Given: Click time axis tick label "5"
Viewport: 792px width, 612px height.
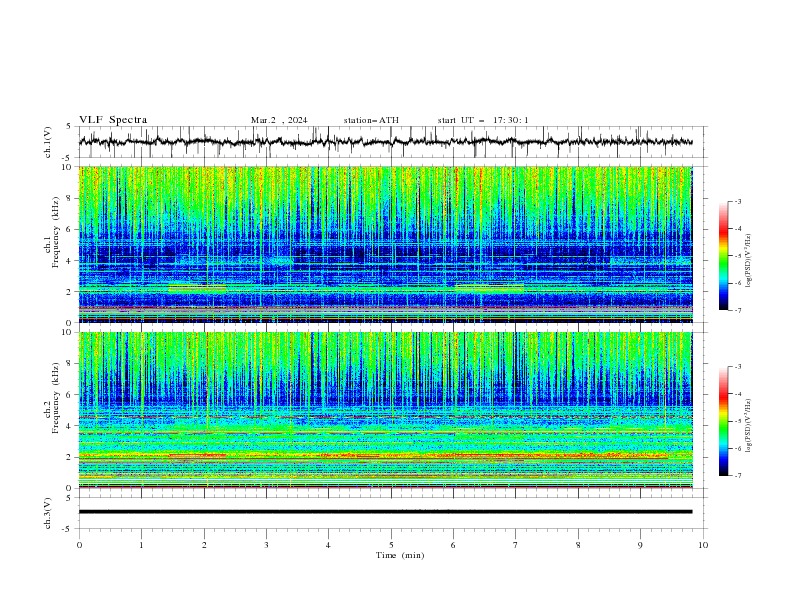Looking at the screenshot, I should [391, 545].
